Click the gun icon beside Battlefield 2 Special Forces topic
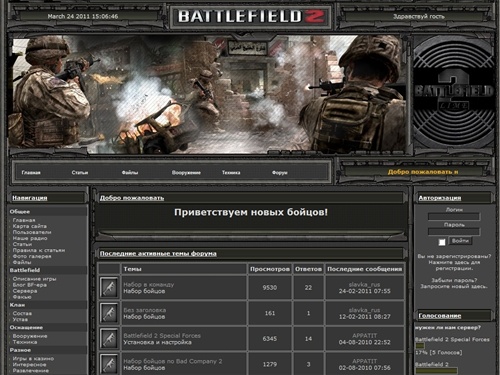The height and width of the screenshot is (375, 500). [x=109, y=339]
